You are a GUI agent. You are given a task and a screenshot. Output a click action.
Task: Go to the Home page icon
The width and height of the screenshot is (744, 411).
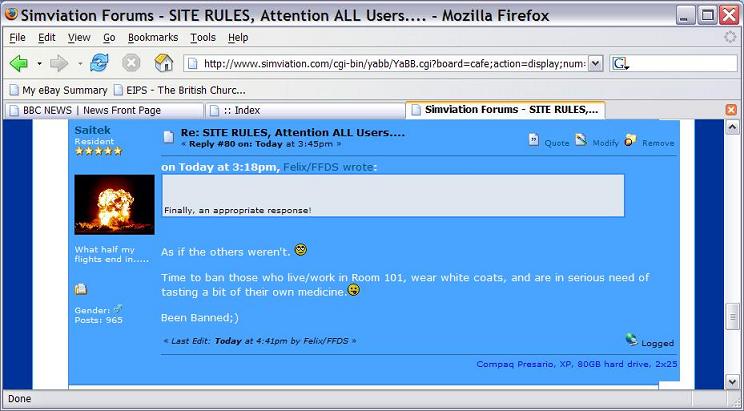[x=163, y=63]
